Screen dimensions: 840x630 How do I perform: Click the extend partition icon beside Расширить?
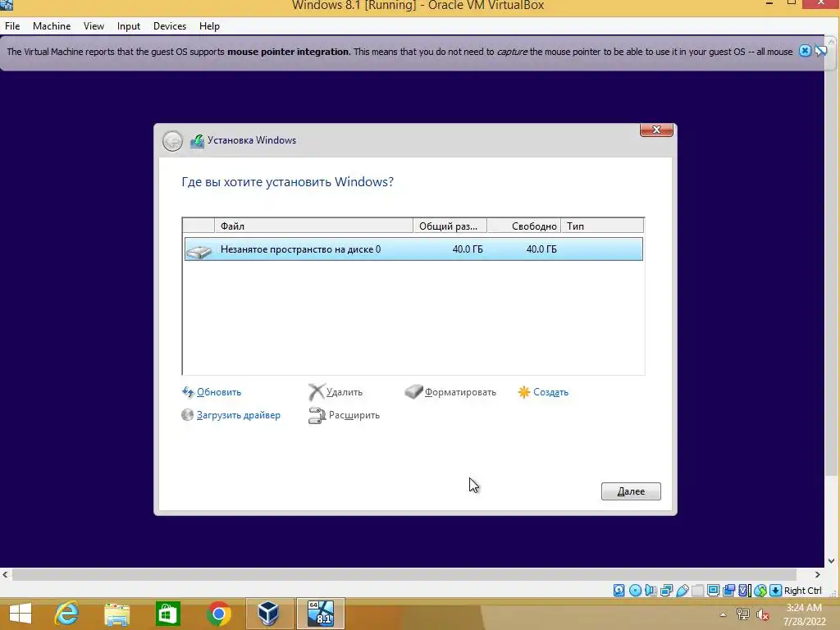[317, 415]
